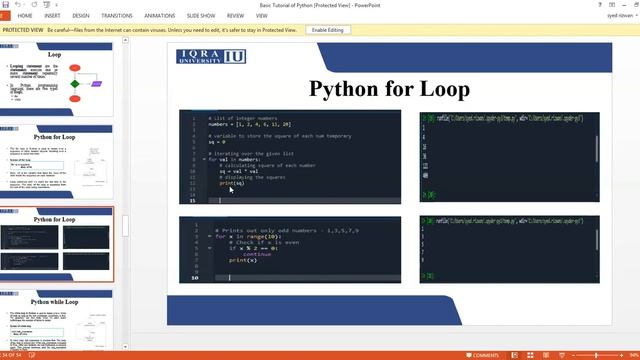The height and width of the screenshot is (360, 640).
Task: Open the ANIMATIONS ribbon tab
Action: click(160, 16)
